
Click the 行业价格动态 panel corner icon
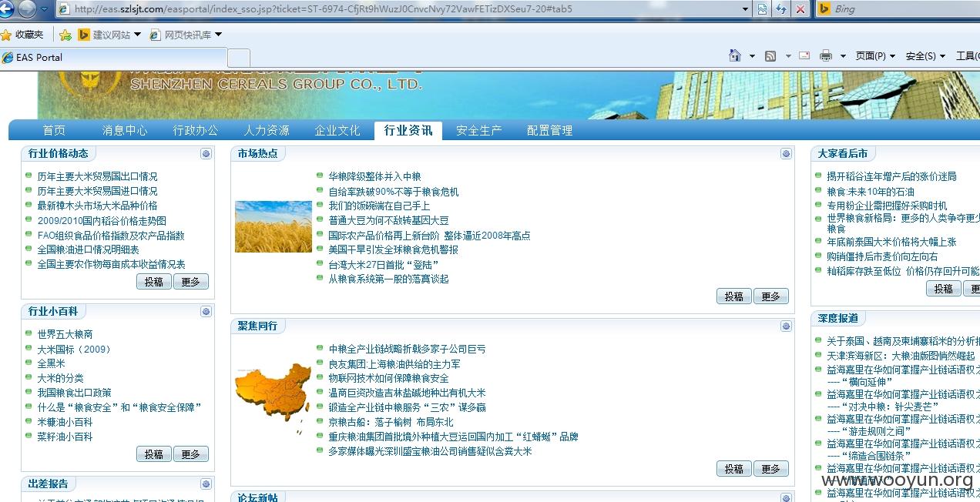(x=206, y=153)
